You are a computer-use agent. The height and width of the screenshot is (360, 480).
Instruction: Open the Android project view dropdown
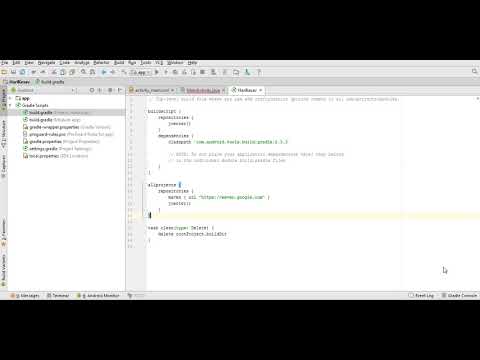(42, 90)
